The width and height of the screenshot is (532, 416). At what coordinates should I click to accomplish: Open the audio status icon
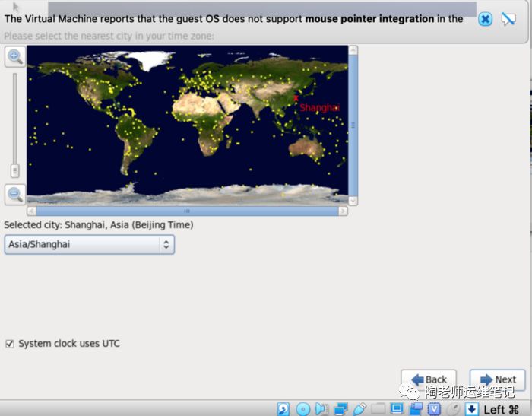click(321, 409)
